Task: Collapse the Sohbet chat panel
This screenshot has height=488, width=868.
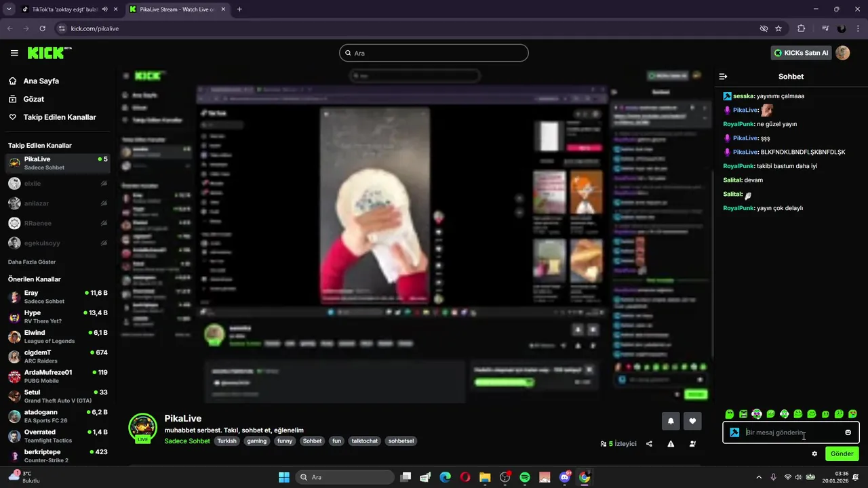Action: (723, 77)
